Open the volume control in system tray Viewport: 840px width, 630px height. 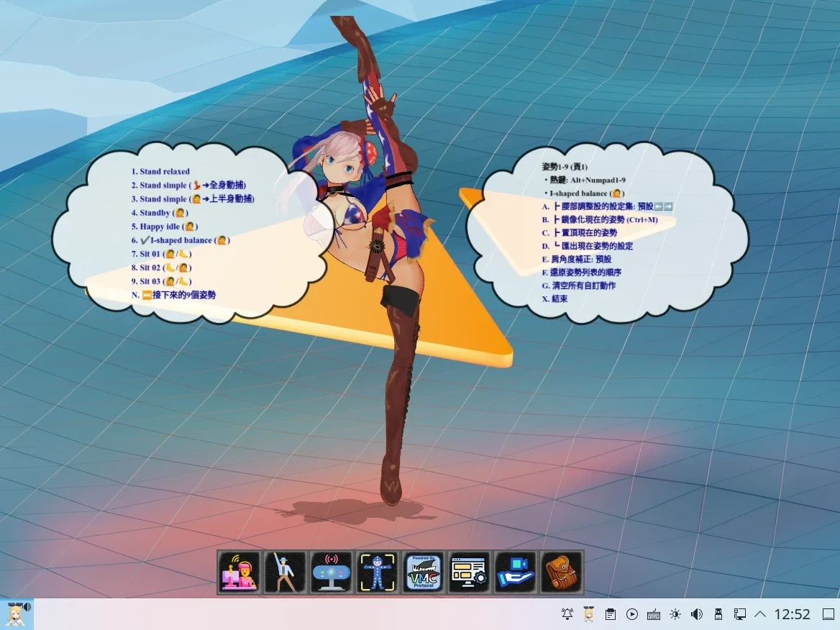[x=696, y=614]
